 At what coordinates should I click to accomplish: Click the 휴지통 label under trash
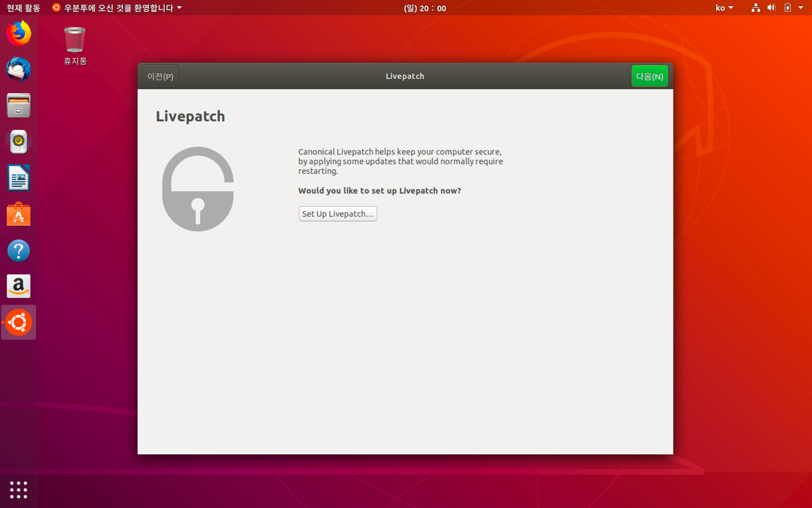[x=75, y=61]
